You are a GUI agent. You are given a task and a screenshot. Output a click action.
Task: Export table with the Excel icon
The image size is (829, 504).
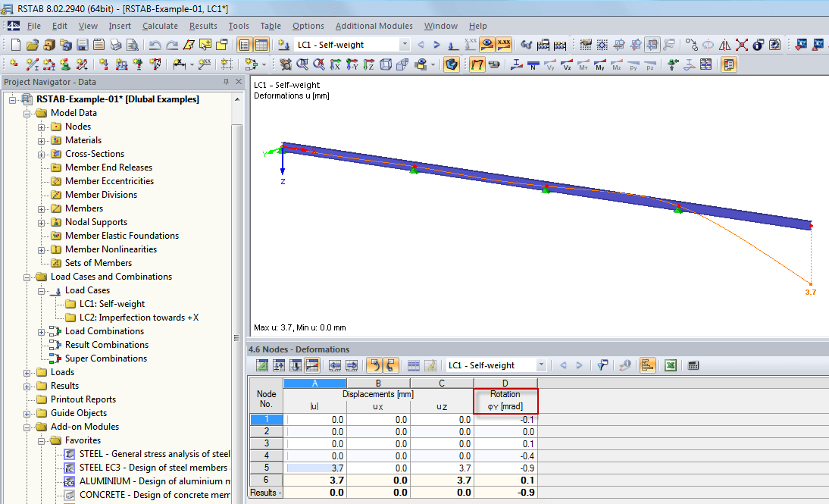tap(671, 365)
